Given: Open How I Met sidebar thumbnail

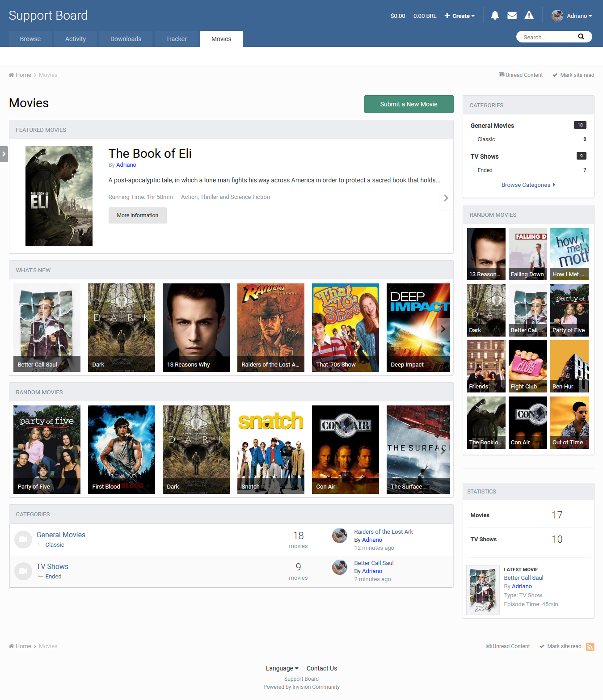Looking at the screenshot, I should tap(569, 254).
